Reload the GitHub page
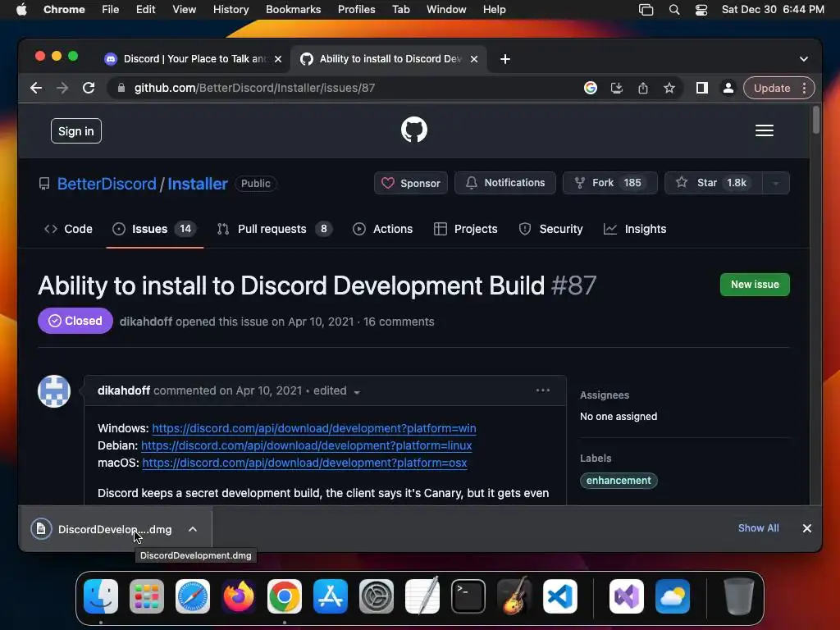This screenshot has height=630, width=840. point(89,88)
